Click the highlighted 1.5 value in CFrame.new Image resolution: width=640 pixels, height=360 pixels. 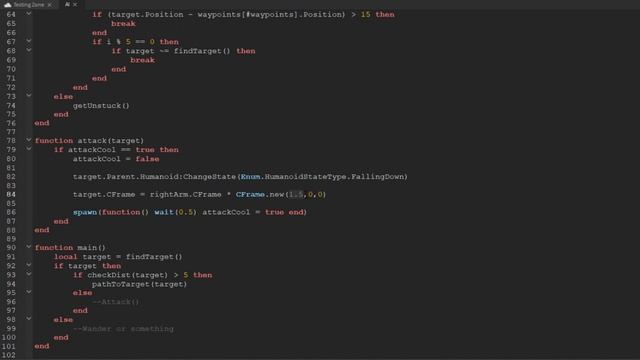click(296, 194)
